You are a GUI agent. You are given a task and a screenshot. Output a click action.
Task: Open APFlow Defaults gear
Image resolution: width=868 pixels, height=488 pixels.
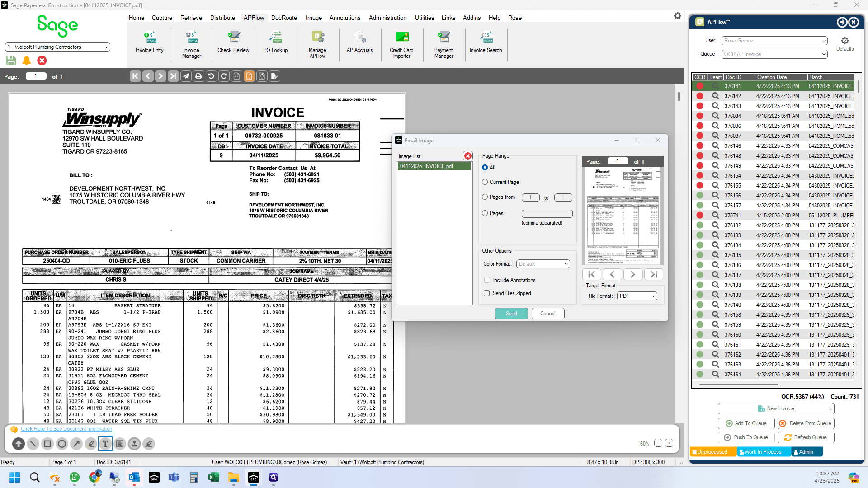845,43
